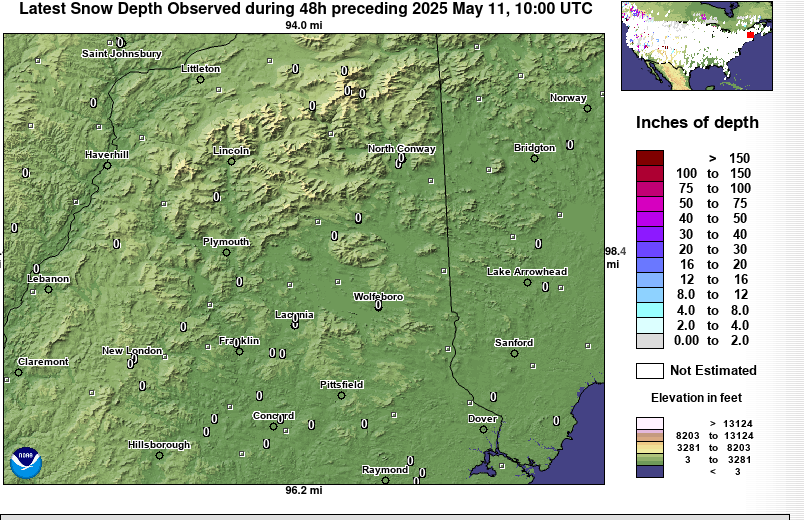Click the 4.0 to 8.0 depth swatch
804x520 pixels.
(x=650, y=310)
